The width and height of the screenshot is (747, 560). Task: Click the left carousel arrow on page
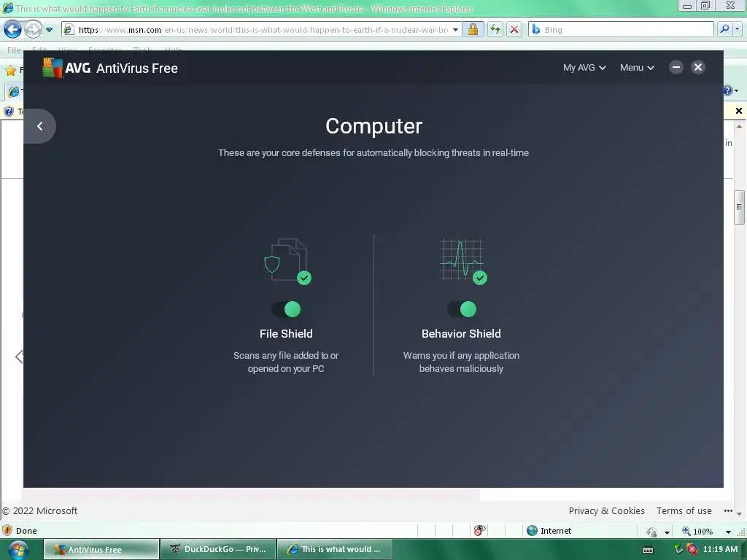pos(19,356)
